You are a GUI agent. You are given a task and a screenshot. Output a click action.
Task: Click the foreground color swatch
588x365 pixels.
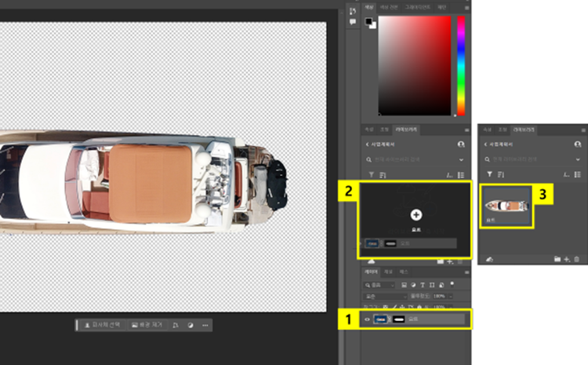click(x=369, y=21)
